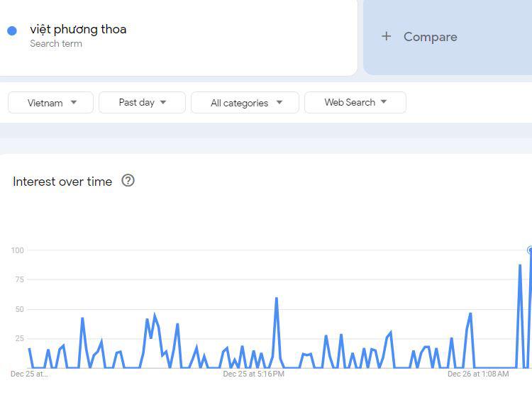532x412 pixels.
Task: Click the Search term sublabel text
Action: pyautogui.click(x=56, y=44)
